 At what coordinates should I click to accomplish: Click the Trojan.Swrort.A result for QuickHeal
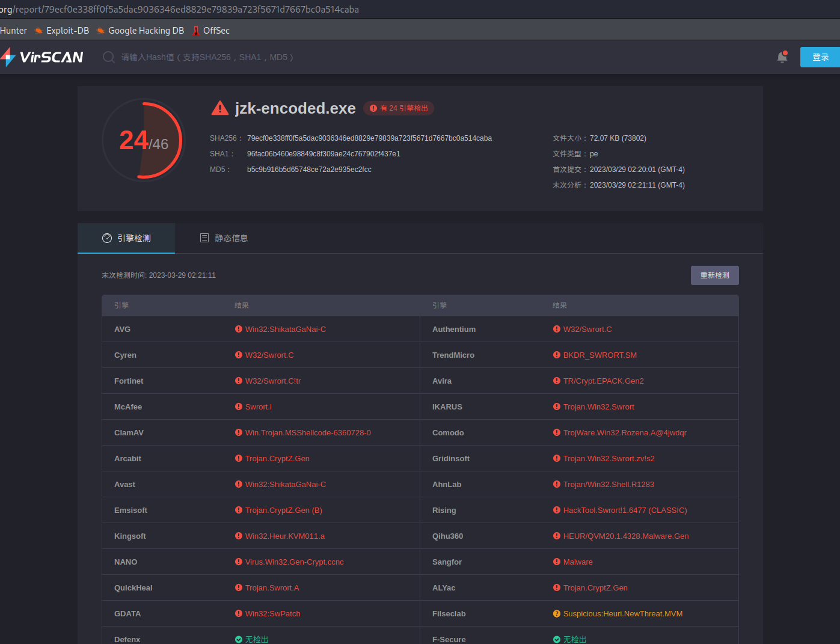pos(272,587)
